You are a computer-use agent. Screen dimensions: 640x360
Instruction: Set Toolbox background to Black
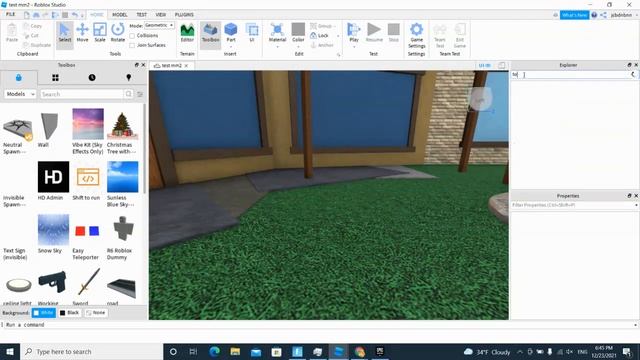69,313
